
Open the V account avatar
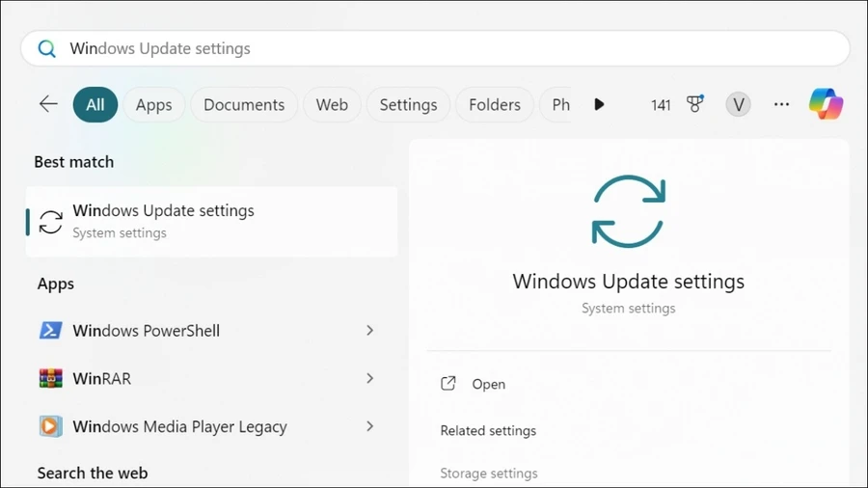tap(738, 104)
